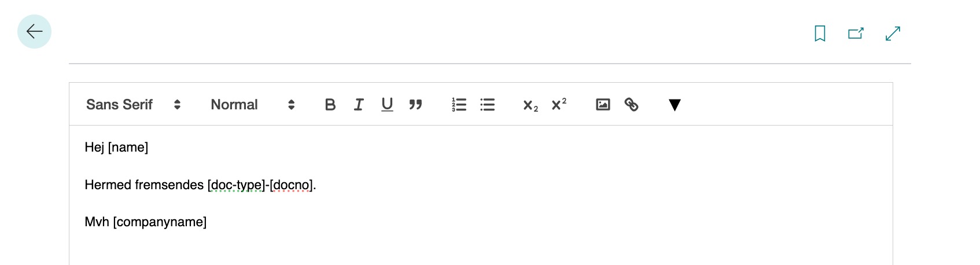Click the bookmark icon
The height and width of the screenshot is (265, 980).
pos(820,34)
